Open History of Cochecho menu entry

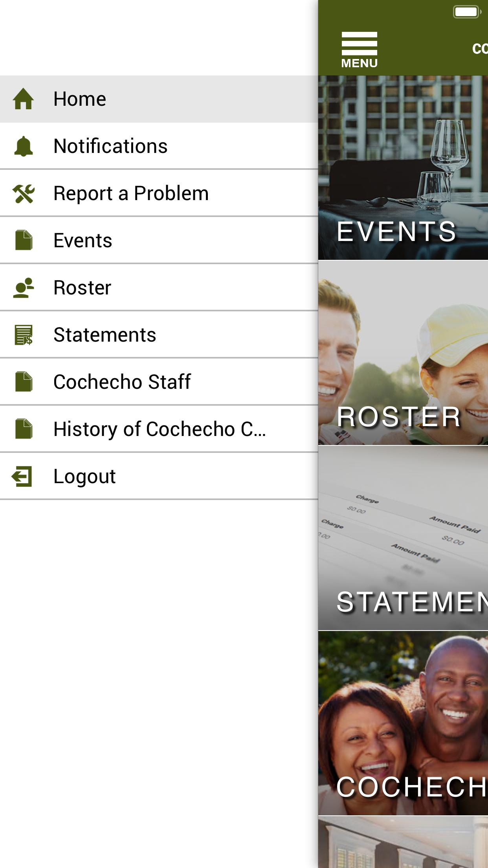(x=159, y=429)
